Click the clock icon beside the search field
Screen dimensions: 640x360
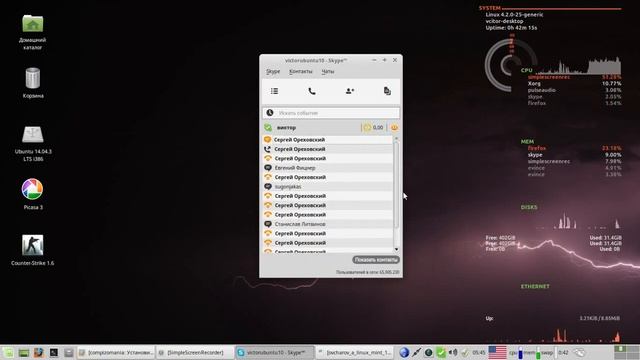pos(270,113)
